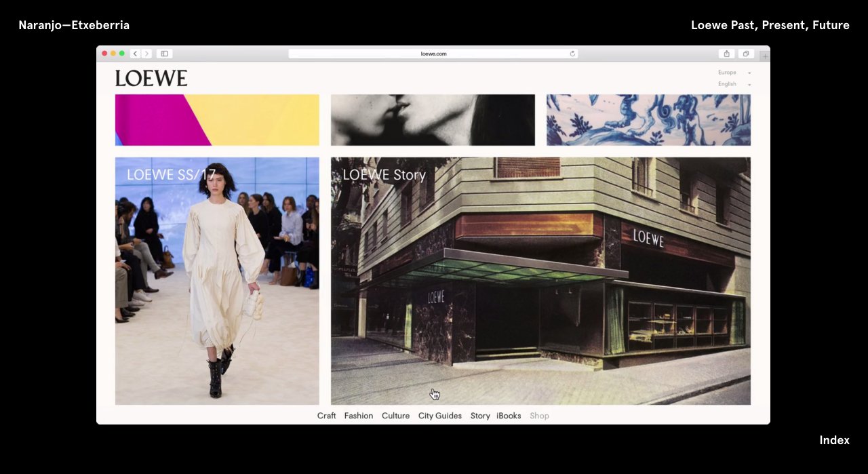Viewport: 868px width, 474px height.
Task: Select City Guides in the bottom navigation
Action: coord(439,416)
